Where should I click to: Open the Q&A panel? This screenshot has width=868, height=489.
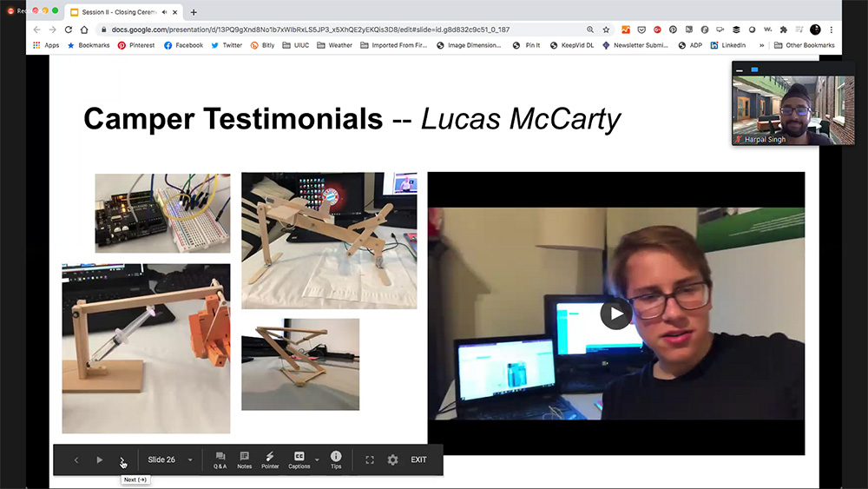(x=220, y=459)
